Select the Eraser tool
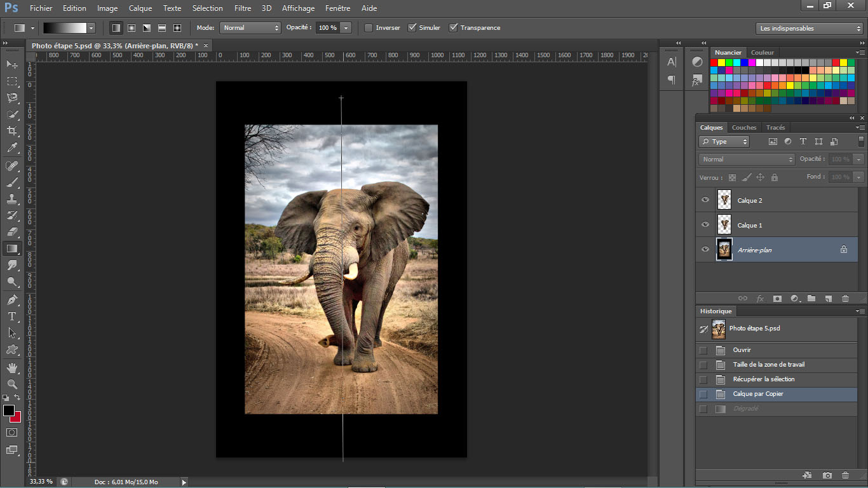This screenshot has height=488, width=868. tap(11, 232)
